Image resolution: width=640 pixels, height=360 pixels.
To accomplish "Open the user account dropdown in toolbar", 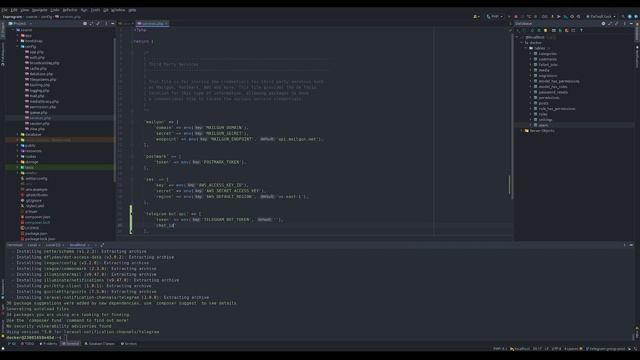I will coord(476,17).
